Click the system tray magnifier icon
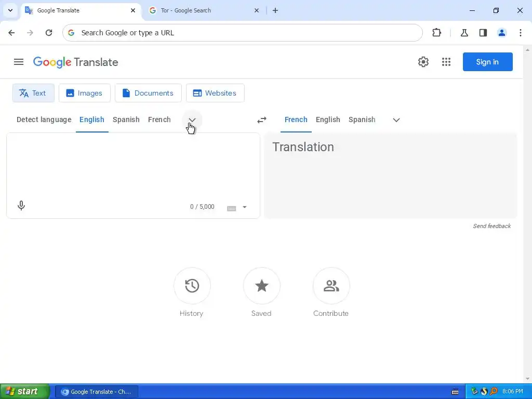The image size is (532, 399). [x=494, y=392]
